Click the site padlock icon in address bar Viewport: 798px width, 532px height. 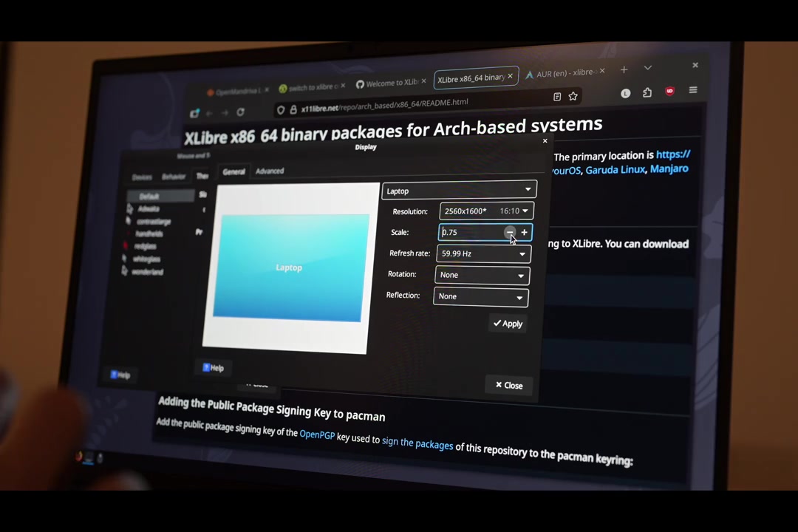pos(293,109)
